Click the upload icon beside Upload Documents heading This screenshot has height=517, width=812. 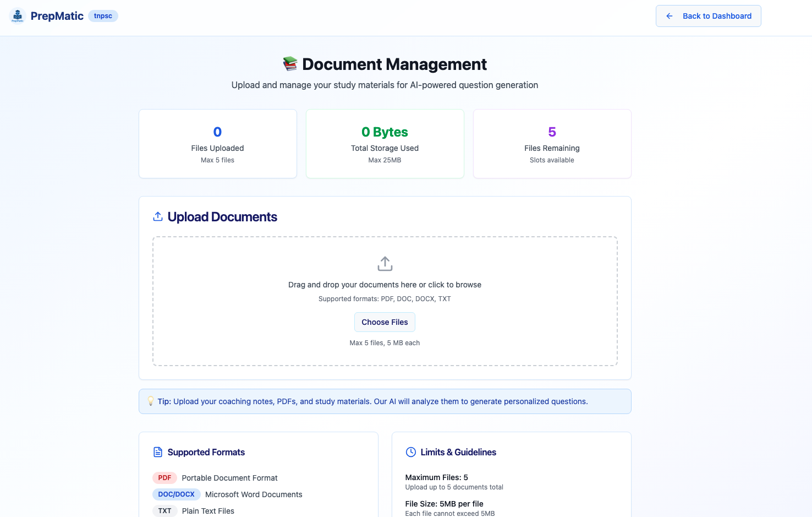pyautogui.click(x=158, y=216)
